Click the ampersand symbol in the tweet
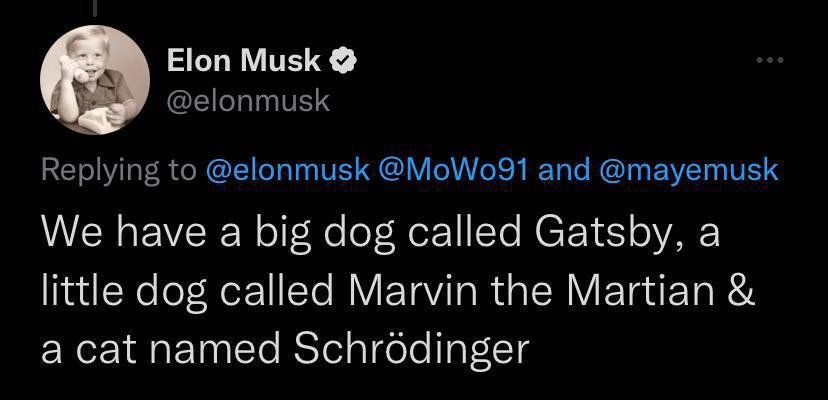Viewport: 828px width, 400px height. [743, 291]
